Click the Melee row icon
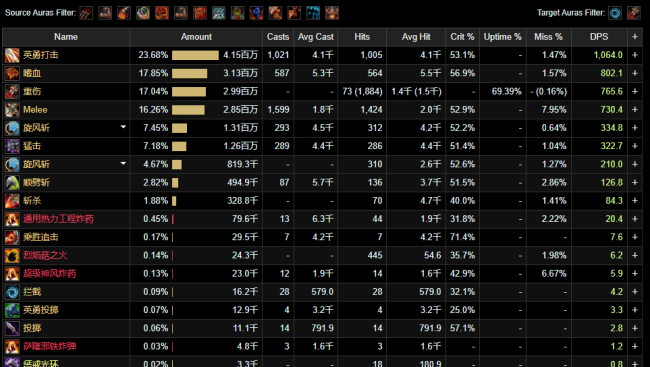650x367 pixels. tap(12, 110)
